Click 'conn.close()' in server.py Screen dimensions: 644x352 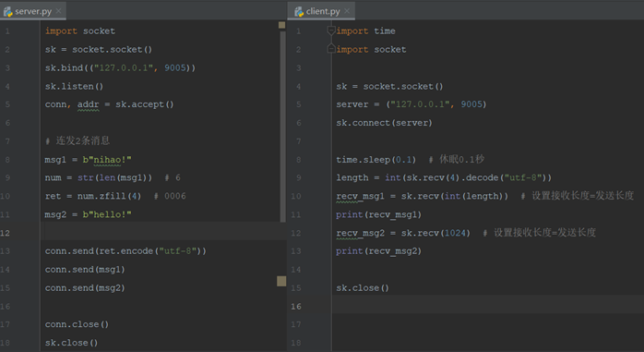point(77,324)
